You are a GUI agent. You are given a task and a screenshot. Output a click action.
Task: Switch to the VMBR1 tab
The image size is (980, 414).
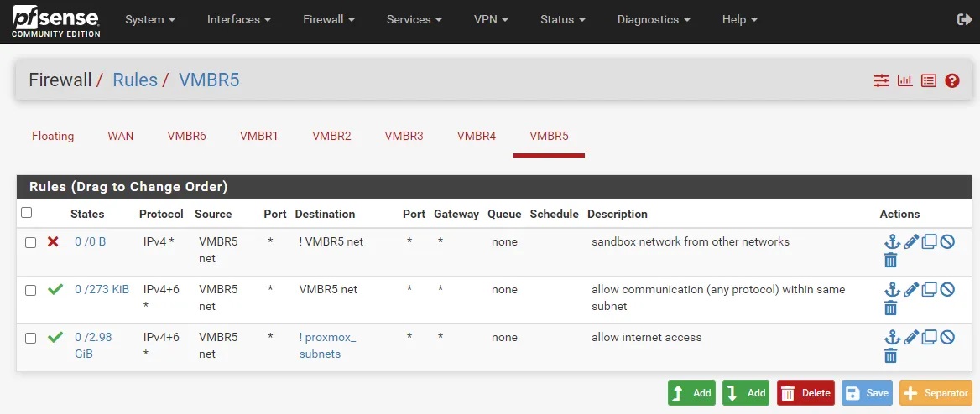pos(258,136)
